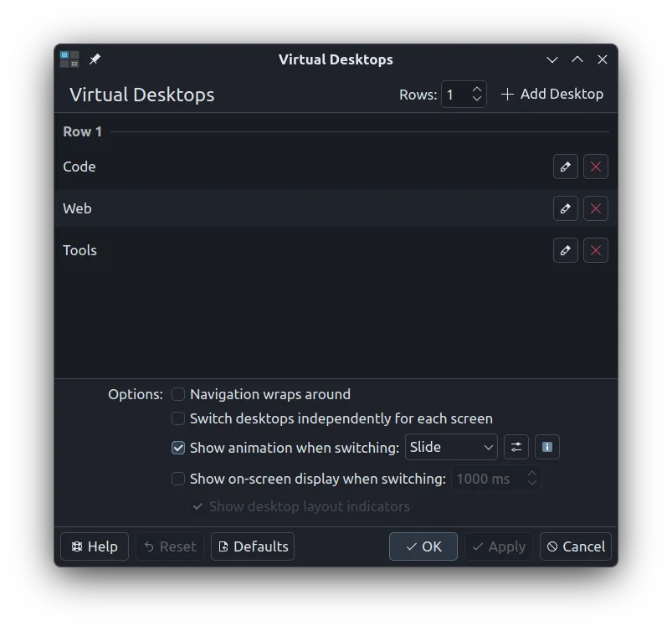
Task: Rename the Web desktop with pencil icon
Action: pos(565,208)
